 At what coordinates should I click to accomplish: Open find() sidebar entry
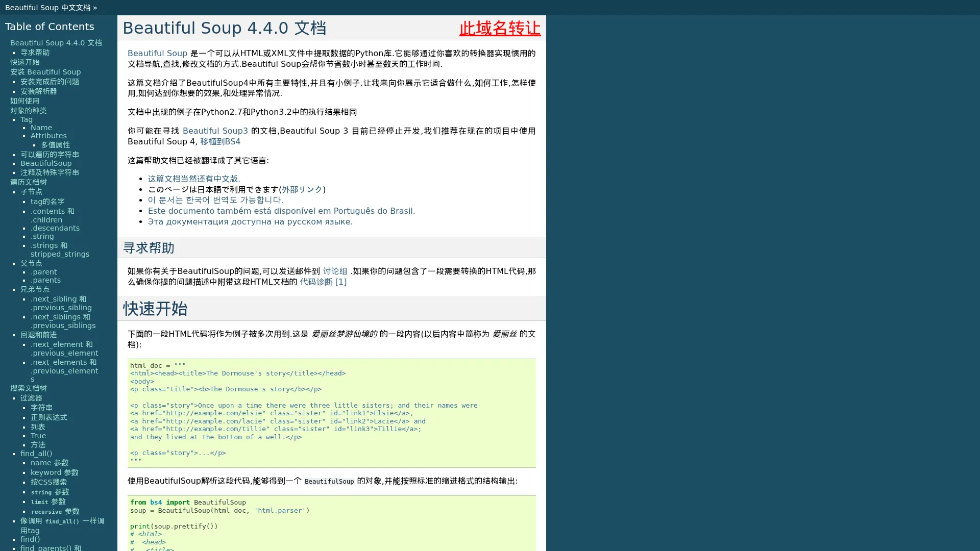30,539
